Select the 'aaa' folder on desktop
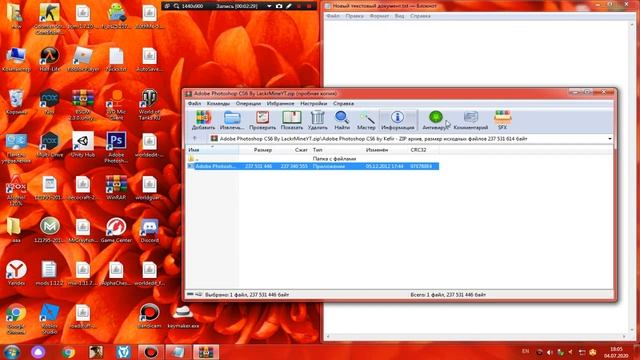The height and width of the screenshot is (360, 640). (16, 230)
